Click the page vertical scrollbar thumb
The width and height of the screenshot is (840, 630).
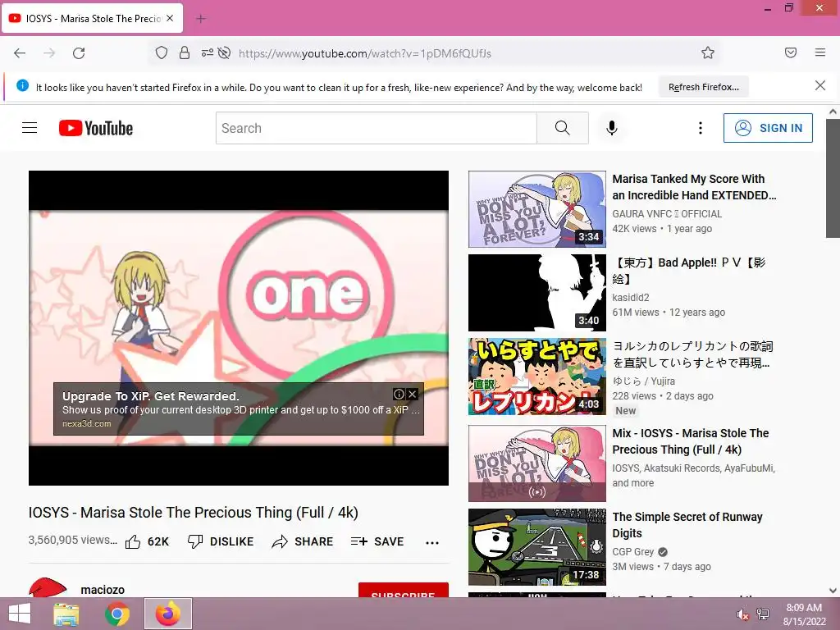pyautogui.click(x=833, y=178)
